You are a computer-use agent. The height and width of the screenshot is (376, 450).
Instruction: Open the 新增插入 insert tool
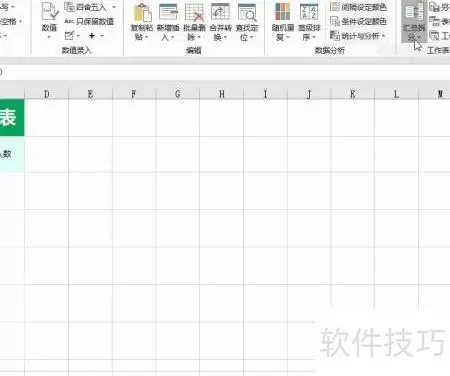click(168, 22)
